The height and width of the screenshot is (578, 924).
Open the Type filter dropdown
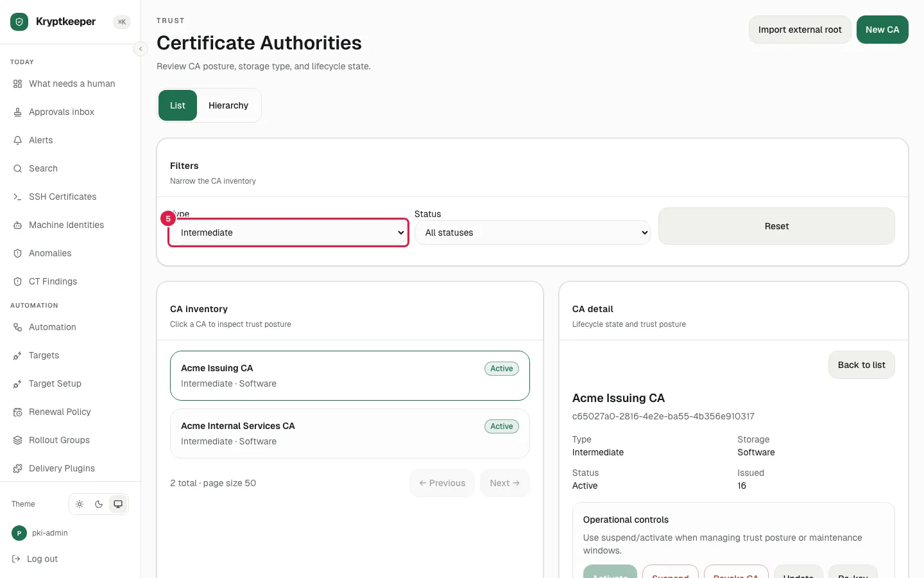pyautogui.click(x=288, y=232)
